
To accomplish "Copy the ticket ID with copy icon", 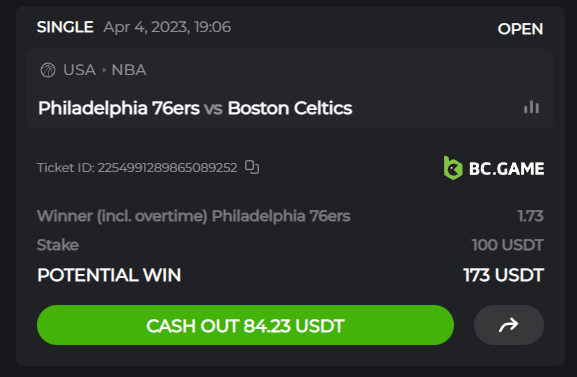I will point(252,167).
